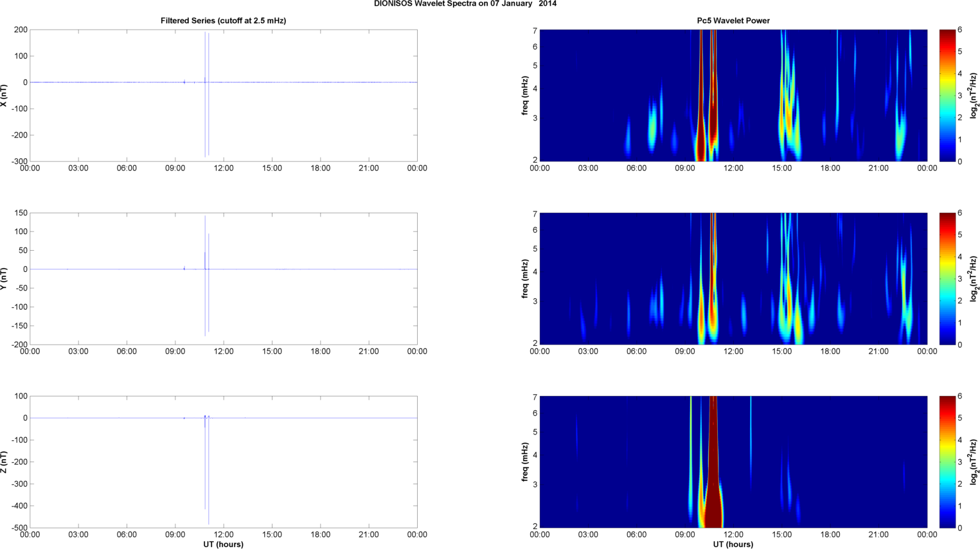This screenshot has height=549, width=980.
Task: Click the "freq (mHz)" label of the top spectrogram
Action: pyautogui.click(x=525, y=96)
